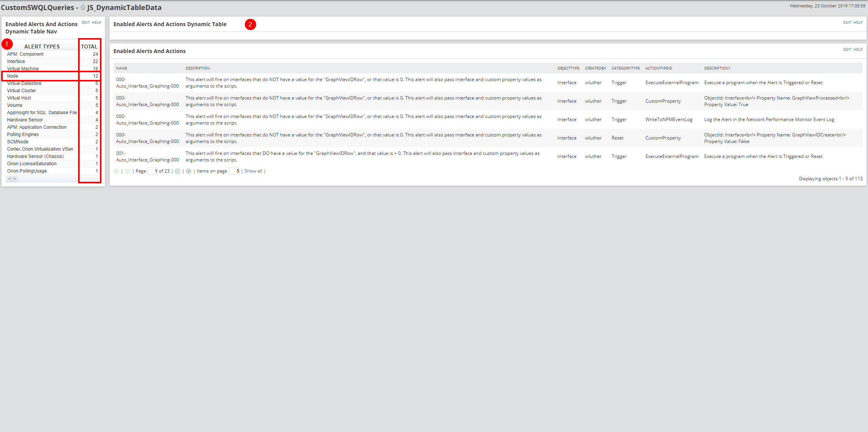Select the Interface alert type
This screenshot has width=868, height=432.
click(16, 61)
